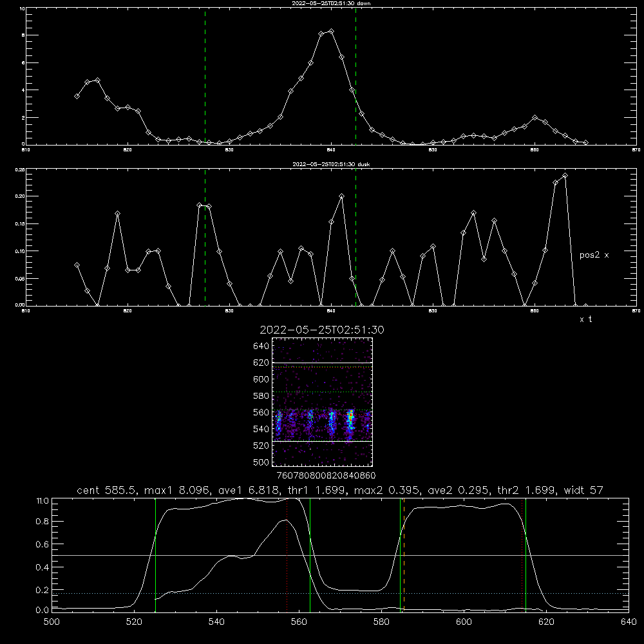Image resolution: width=644 pixels, height=644 pixels.
Task: Click the '0.20' y-axis label of dusk plot
Action: pyautogui.click(x=20, y=196)
